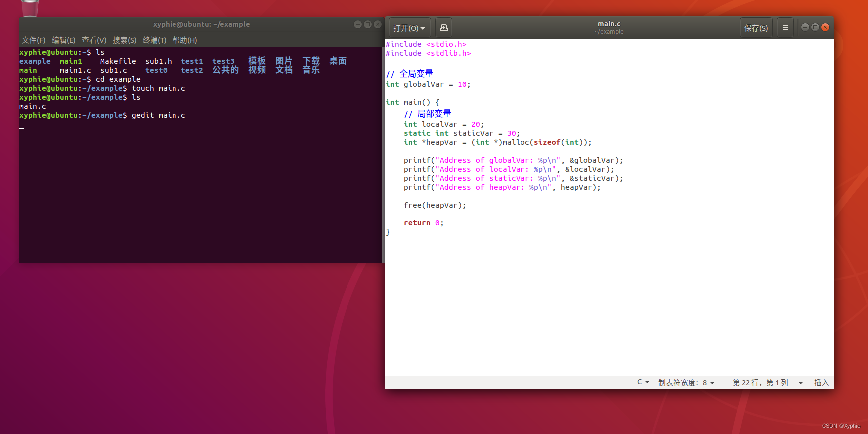Screen dimensions: 868x434
Task: Close the gedit main.c window
Action: coord(825,27)
